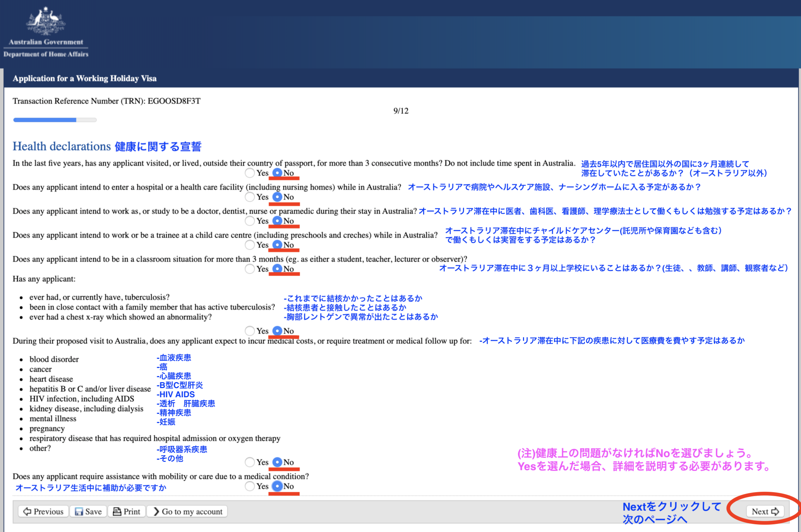Select Yes for child care centre work
The image size is (801, 532).
250,245
